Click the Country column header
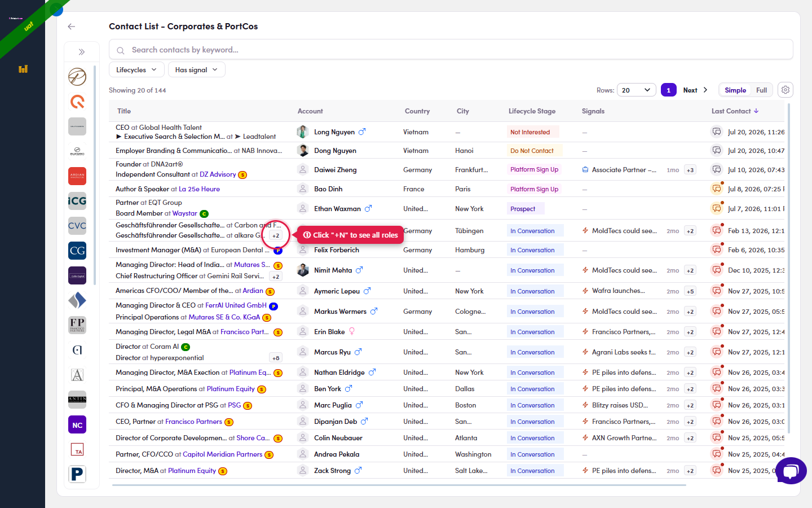 tap(417, 111)
